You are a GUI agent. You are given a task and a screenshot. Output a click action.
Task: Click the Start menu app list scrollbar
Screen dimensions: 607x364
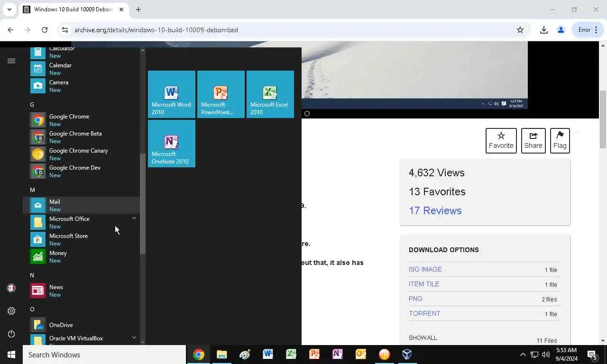pos(143,204)
